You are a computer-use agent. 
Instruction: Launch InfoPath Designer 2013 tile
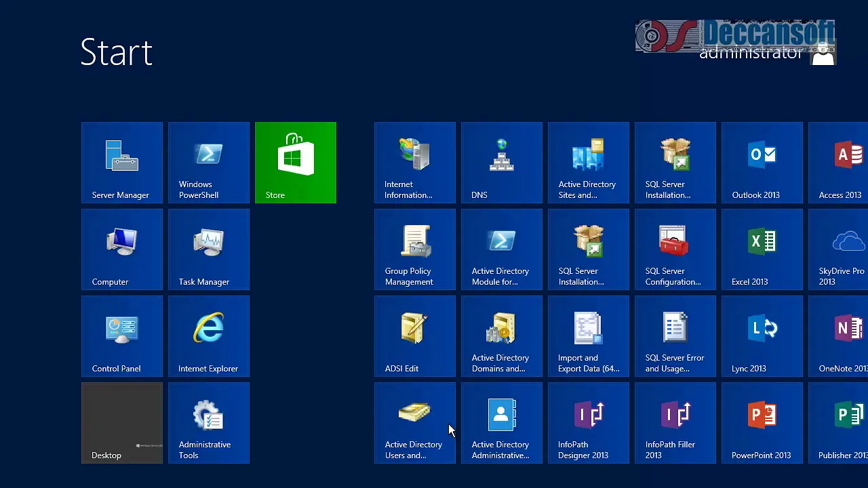(x=589, y=423)
